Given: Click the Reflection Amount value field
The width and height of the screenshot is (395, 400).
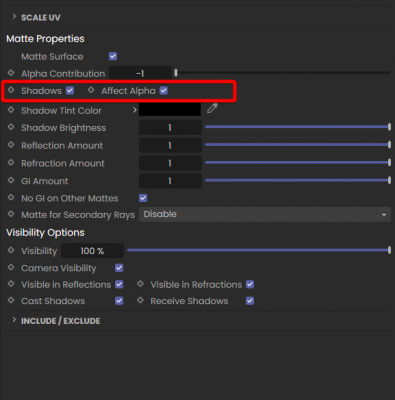Looking at the screenshot, I should [170, 145].
